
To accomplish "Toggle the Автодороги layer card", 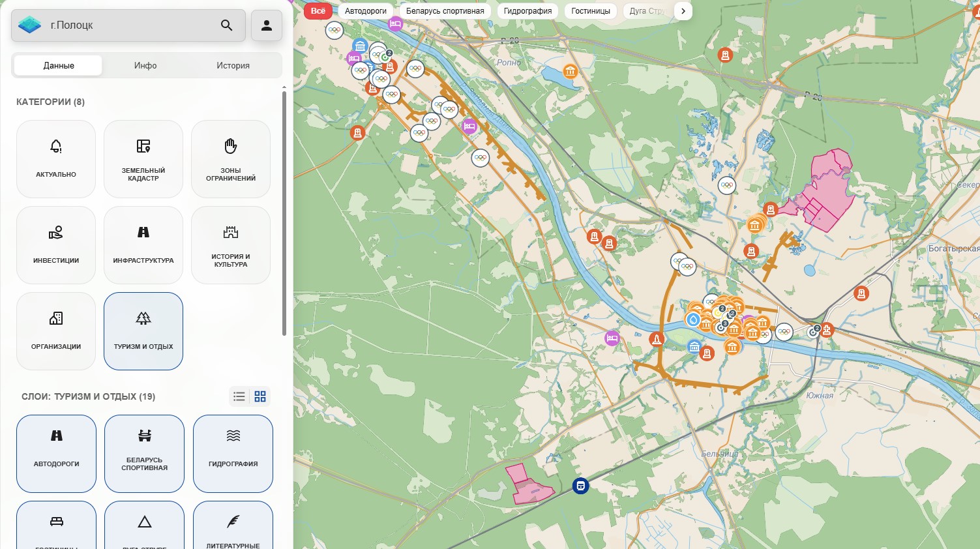I will tap(56, 454).
